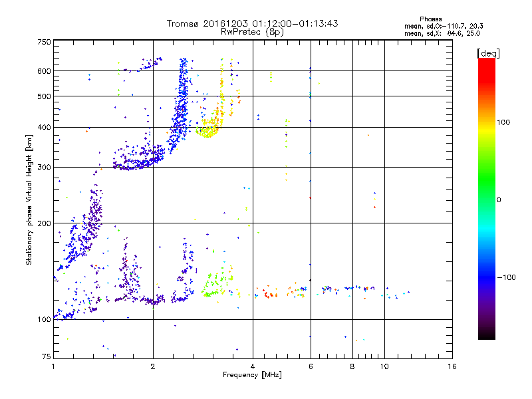
Task: Click the plot title "Tromsø 20161203 01:12:00-01:13:43"
Action: 252,23
